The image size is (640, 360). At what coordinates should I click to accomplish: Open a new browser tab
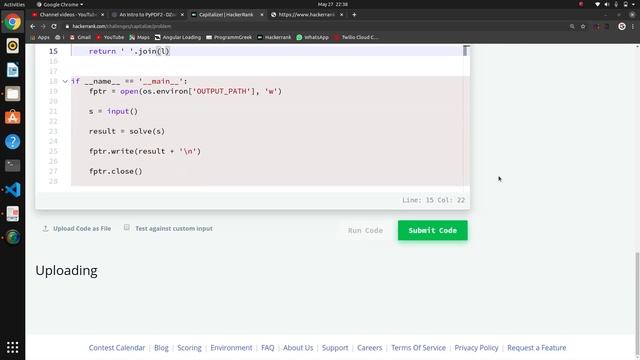(354, 15)
